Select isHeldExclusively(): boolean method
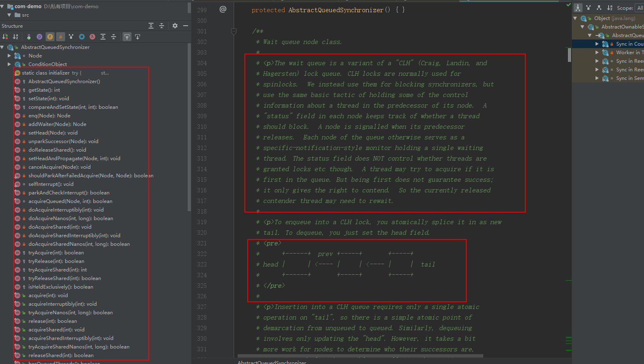Screen dimensions: 644x364 click(x=61, y=287)
